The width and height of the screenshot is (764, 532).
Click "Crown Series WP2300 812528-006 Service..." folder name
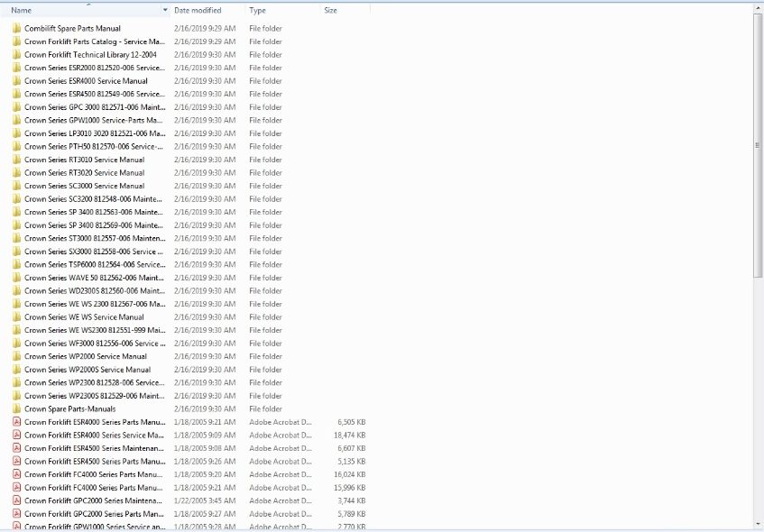click(x=95, y=383)
